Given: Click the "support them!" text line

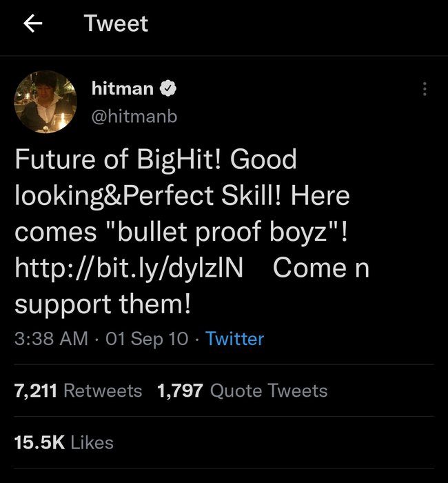Looking at the screenshot, I should pyautogui.click(x=102, y=304).
